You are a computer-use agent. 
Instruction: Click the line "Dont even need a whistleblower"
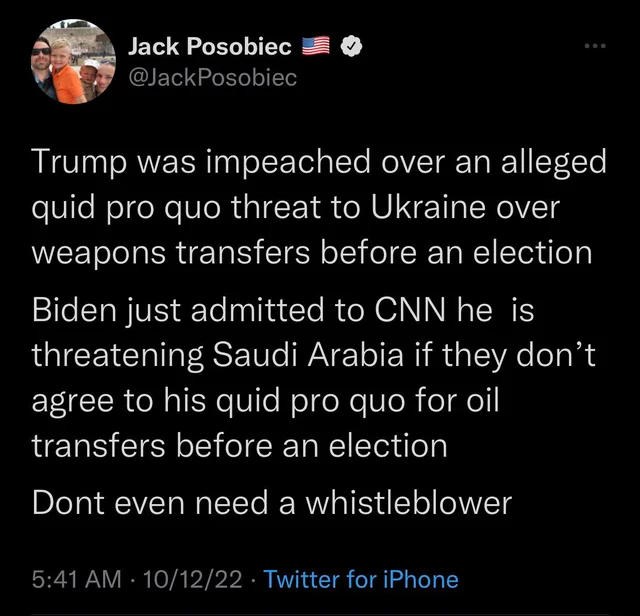coord(272,501)
